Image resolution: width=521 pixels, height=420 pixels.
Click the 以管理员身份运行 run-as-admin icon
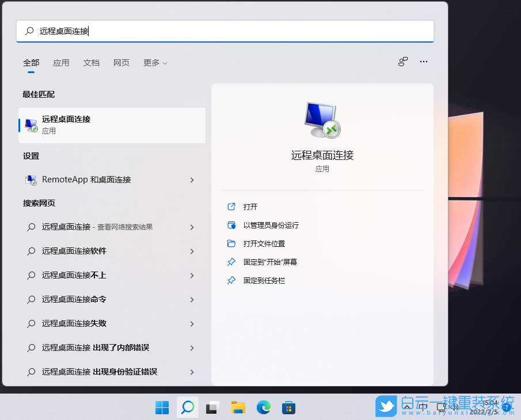[231, 225]
